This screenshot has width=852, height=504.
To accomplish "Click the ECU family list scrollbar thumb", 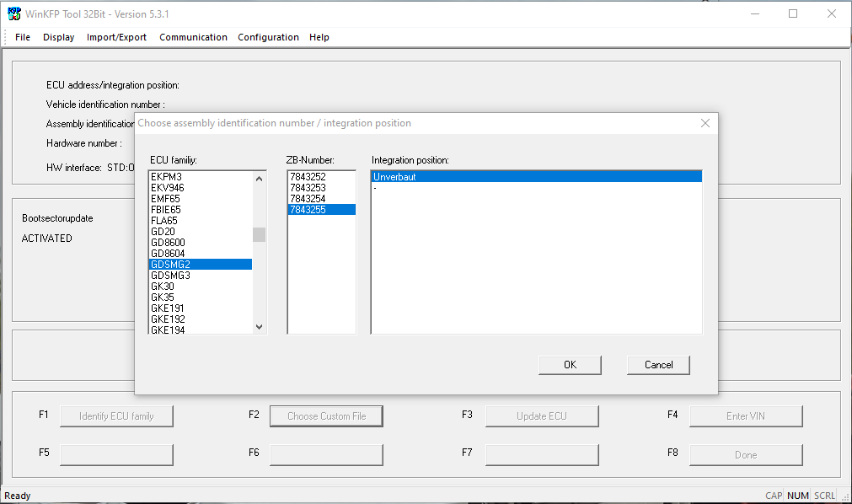I will tap(260, 234).
